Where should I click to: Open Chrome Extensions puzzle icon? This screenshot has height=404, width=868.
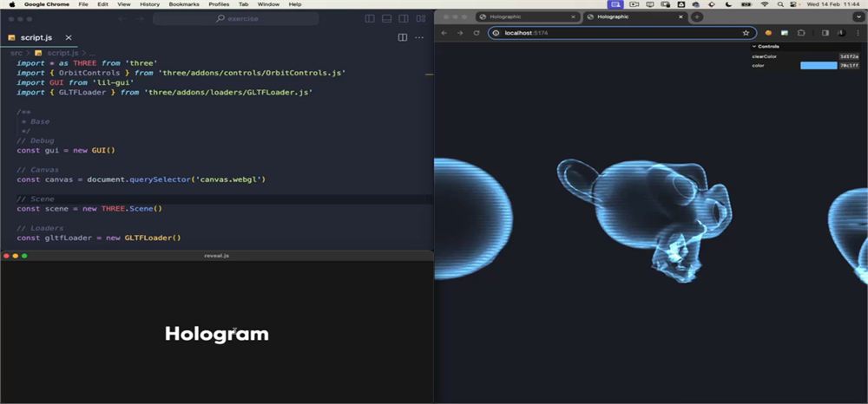[801, 33]
